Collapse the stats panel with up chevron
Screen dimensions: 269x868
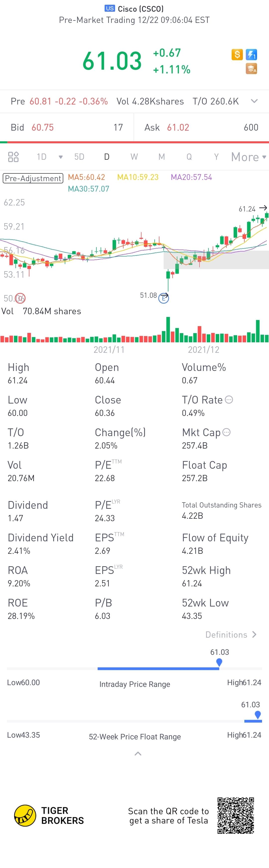138,754
